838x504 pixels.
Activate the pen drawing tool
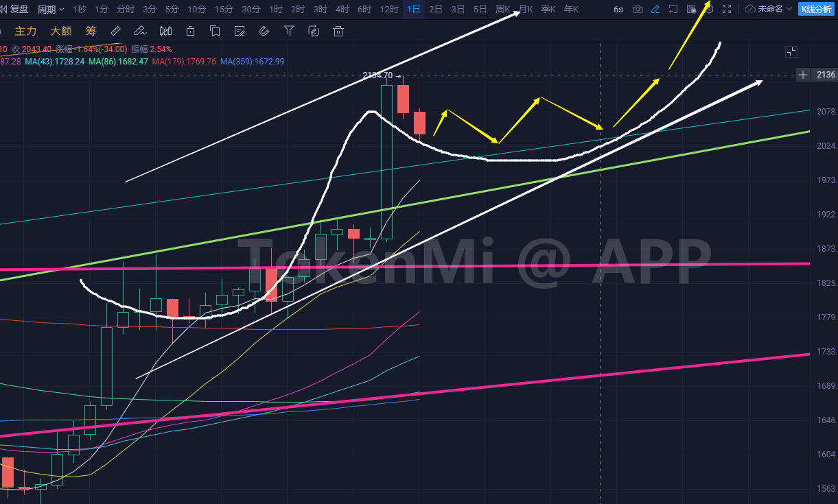click(x=140, y=31)
